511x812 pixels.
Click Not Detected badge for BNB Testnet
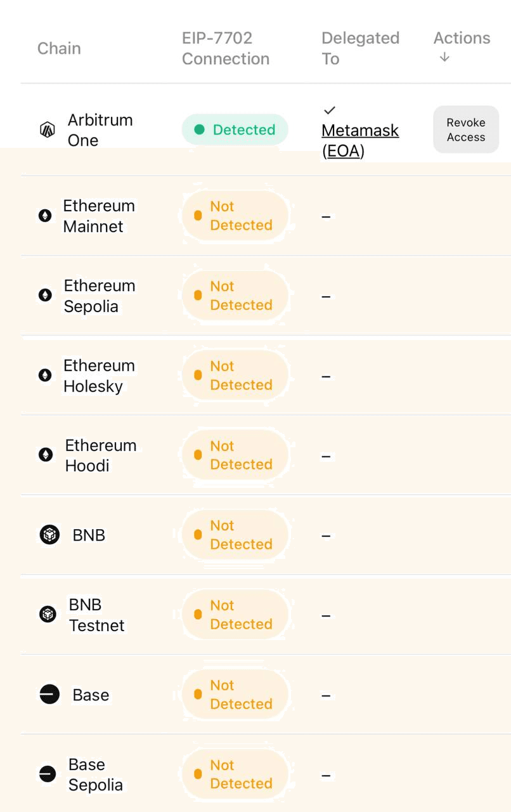pyautogui.click(x=235, y=615)
